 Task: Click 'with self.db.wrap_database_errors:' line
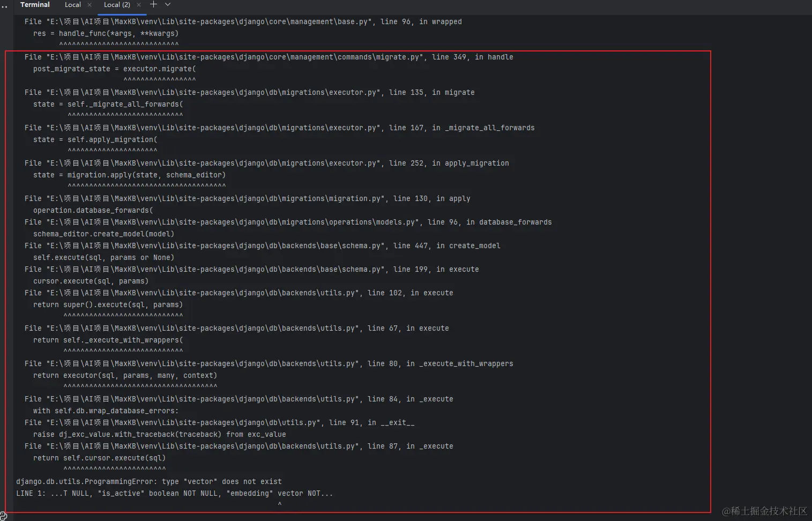(106, 411)
